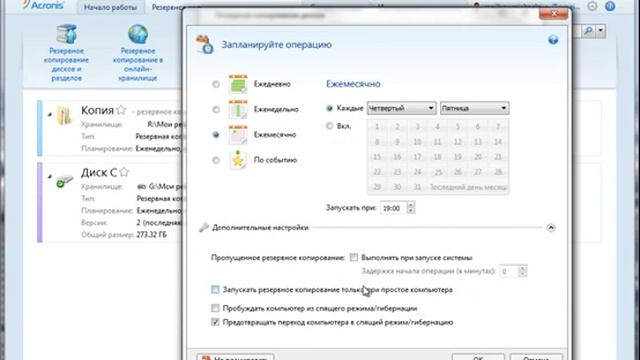Enable Выполнять при запуске системы checkbox

354,258
